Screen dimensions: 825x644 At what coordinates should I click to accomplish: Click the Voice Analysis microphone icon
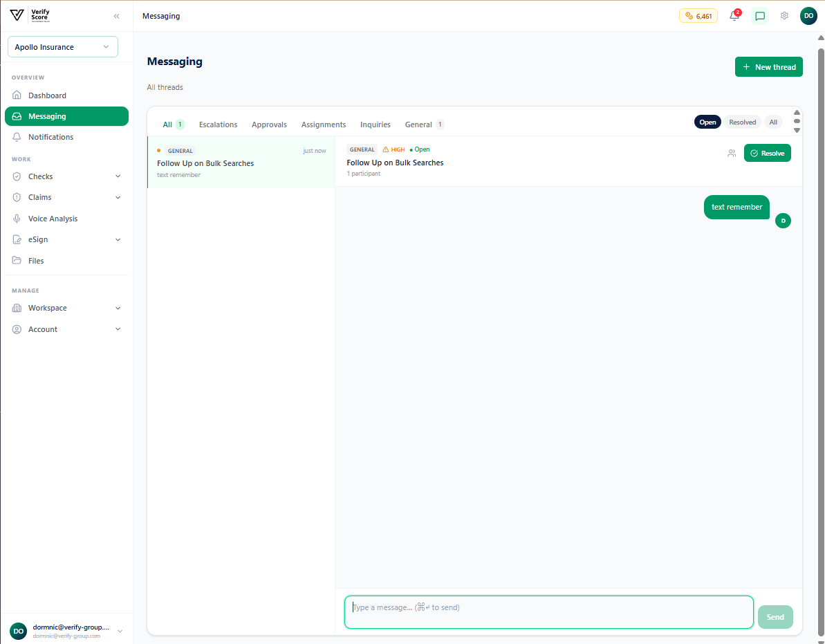point(17,219)
